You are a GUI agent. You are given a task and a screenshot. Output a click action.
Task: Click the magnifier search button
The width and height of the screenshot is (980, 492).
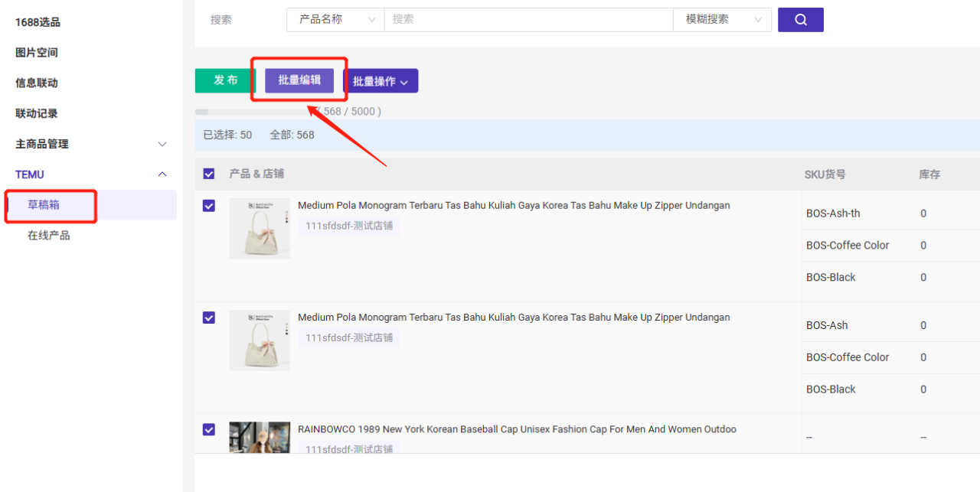tap(800, 20)
